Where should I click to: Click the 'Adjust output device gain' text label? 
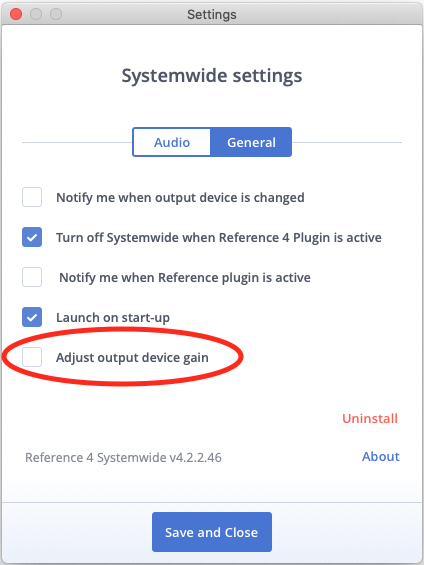(132, 357)
